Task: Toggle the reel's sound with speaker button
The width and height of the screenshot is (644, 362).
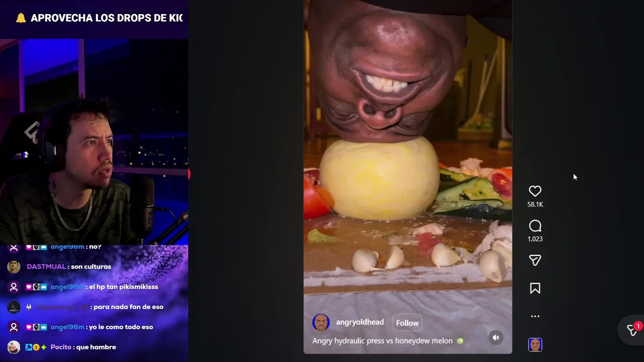Action: (x=496, y=337)
